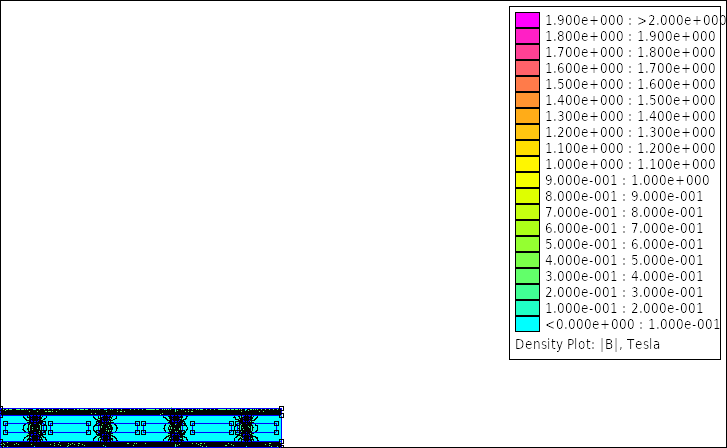Screen dimensions: 727x448
Task: Click the 'Density Plot: |B|, Tesla' caption
Action: tap(587, 345)
